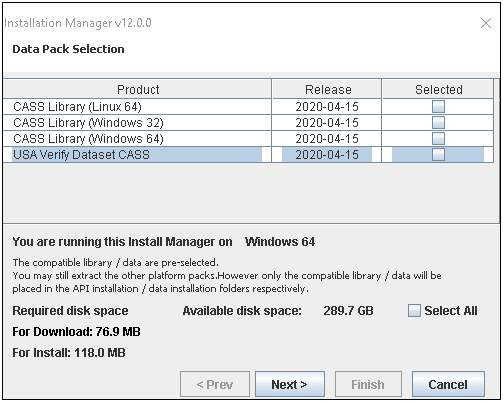The height and width of the screenshot is (402, 503).
Task: Click the Linux 64 release date cell
Action: 327,107
